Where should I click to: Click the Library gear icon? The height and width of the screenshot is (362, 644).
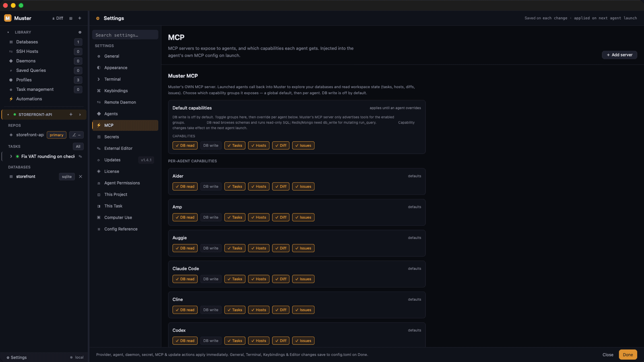point(80,32)
